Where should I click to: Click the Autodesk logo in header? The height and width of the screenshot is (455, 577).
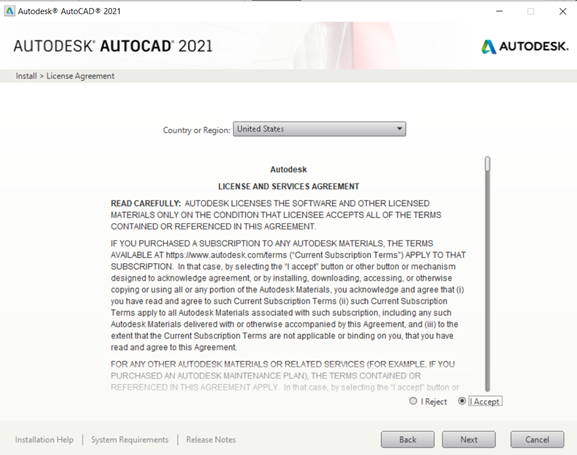click(525, 46)
